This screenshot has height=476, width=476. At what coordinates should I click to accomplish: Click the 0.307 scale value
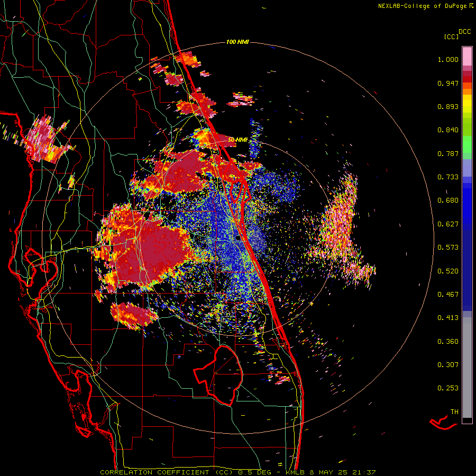pyautogui.click(x=448, y=365)
